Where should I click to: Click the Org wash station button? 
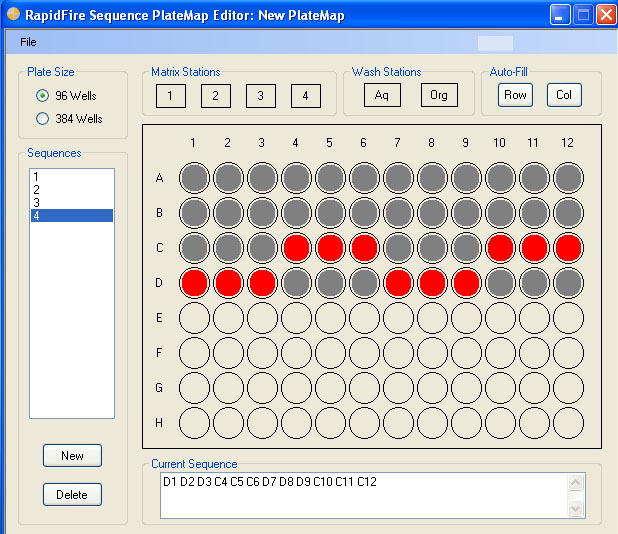[x=439, y=95]
